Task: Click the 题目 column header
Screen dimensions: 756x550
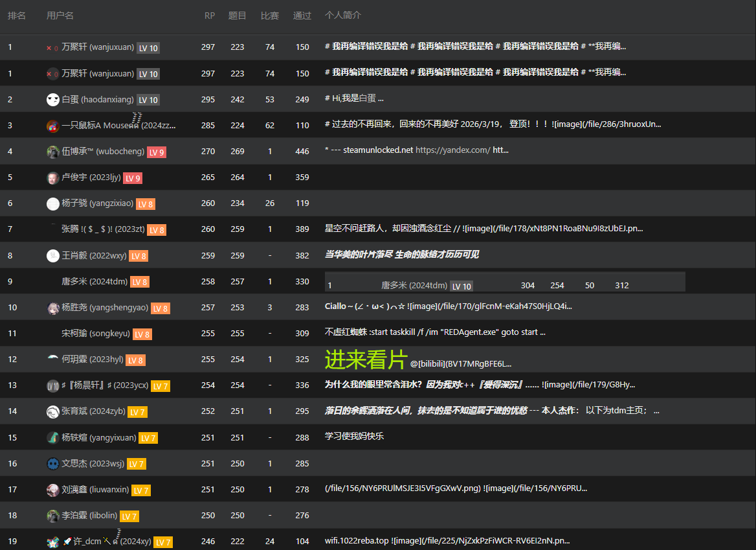Action: coord(237,16)
